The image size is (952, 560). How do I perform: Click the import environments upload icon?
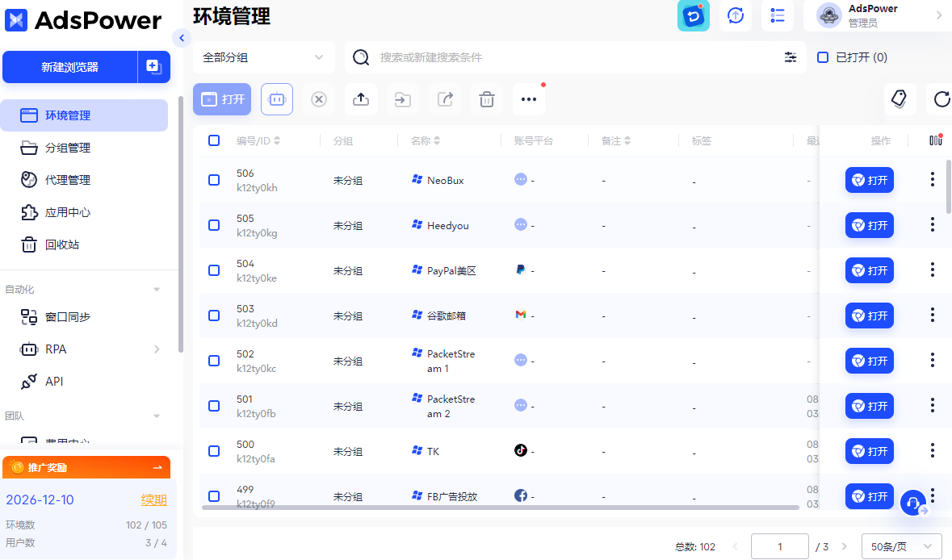click(x=361, y=99)
